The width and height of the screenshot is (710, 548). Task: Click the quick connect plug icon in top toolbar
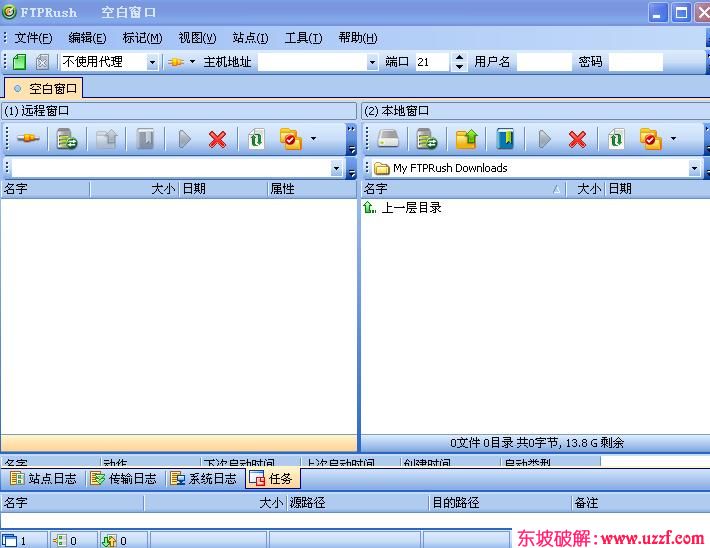pyautogui.click(x=176, y=62)
